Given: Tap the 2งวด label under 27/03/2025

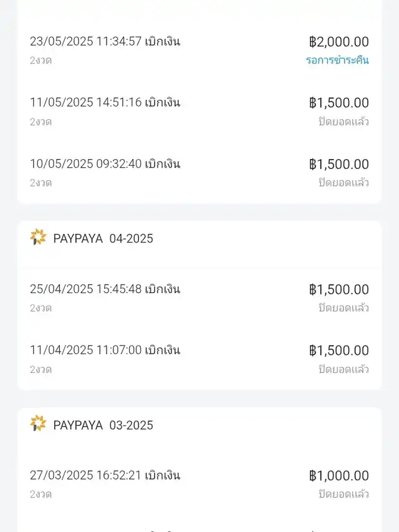Looking at the screenshot, I should click(x=41, y=494).
